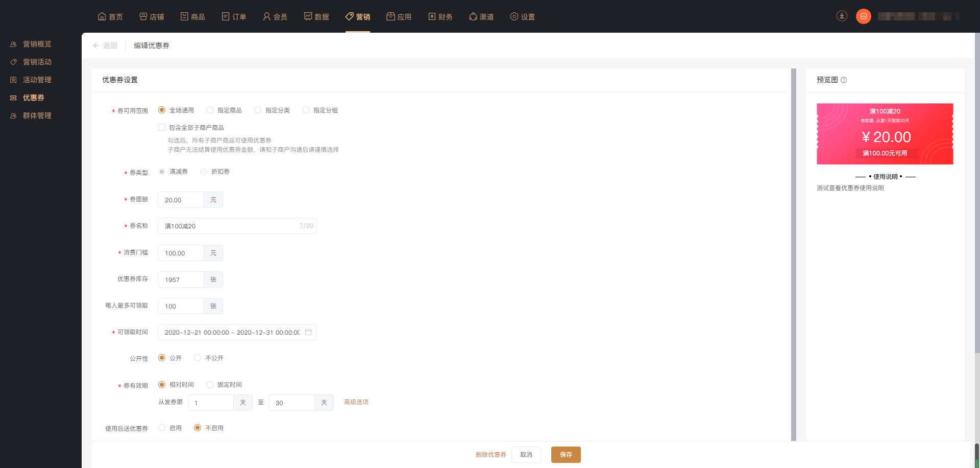The image size is (980, 468).
Task: Click the 保存 button
Action: tap(566, 454)
